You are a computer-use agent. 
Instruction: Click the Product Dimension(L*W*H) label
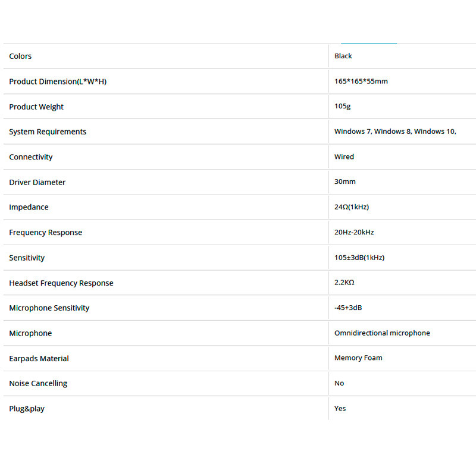pyautogui.click(x=58, y=82)
